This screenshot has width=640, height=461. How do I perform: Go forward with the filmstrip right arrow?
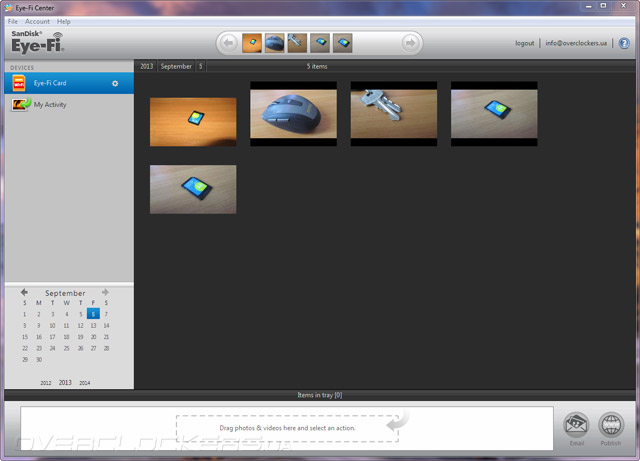tap(410, 43)
